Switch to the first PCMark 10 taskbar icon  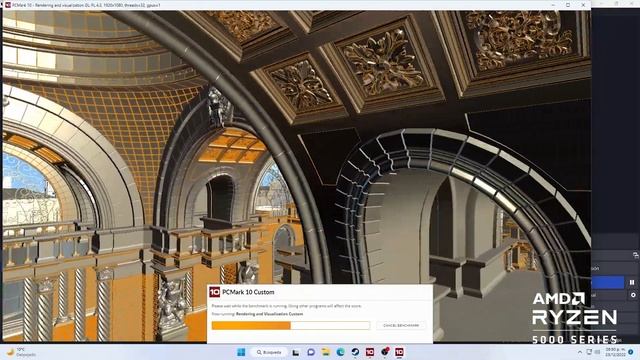pyautogui.click(x=370, y=352)
